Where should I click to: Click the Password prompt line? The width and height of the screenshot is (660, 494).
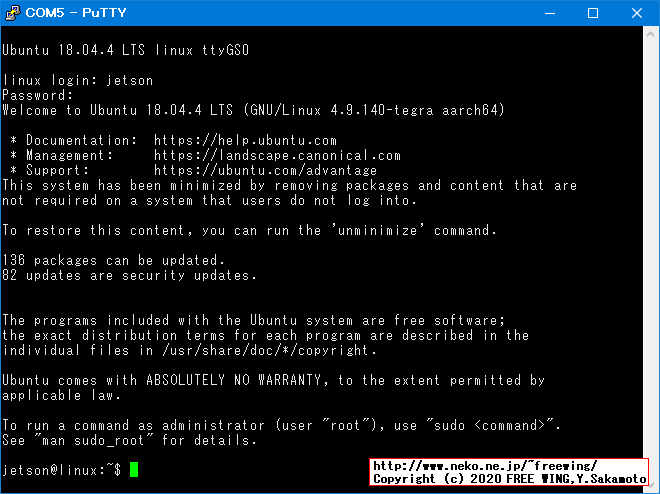38,96
